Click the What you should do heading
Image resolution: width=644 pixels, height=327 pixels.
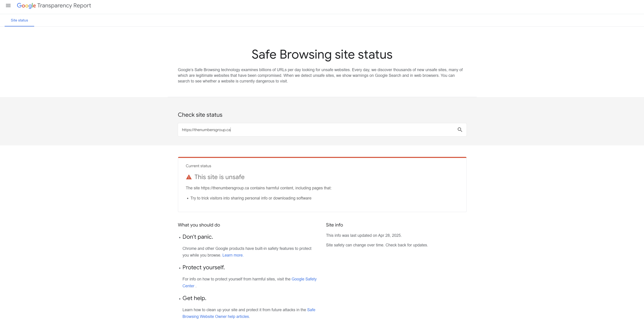(199, 225)
